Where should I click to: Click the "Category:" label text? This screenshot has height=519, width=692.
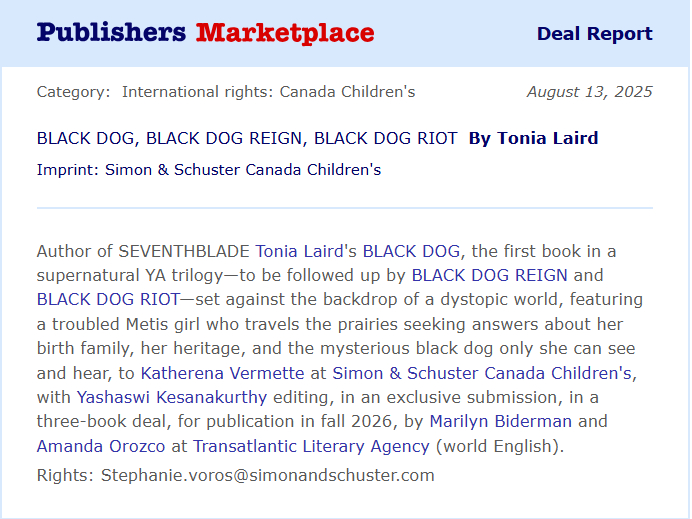pos(74,92)
